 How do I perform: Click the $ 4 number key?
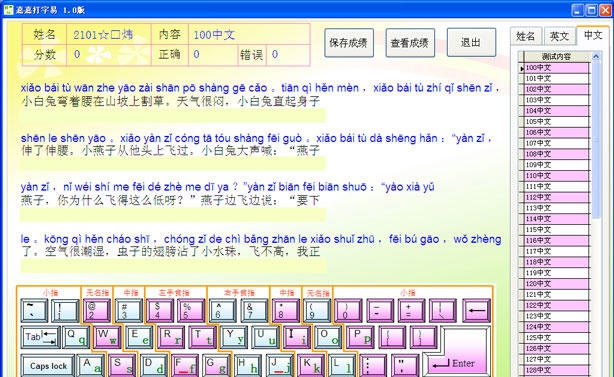[x=161, y=311]
